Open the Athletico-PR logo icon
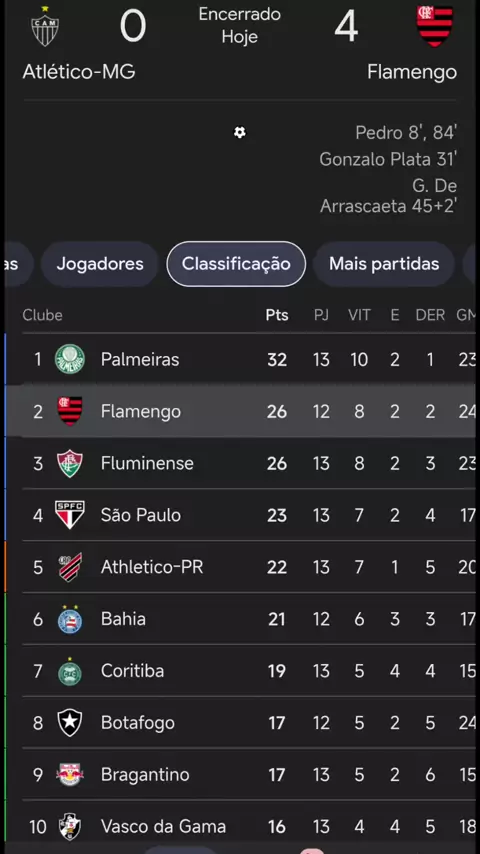Image resolution: width=480 pixels, height=854 pixels. coord(70,567)
